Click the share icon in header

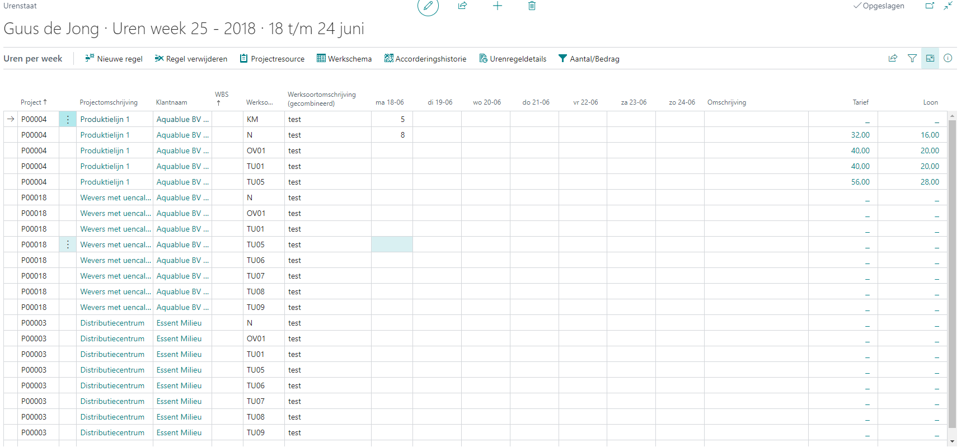click(x=462, y=6)
